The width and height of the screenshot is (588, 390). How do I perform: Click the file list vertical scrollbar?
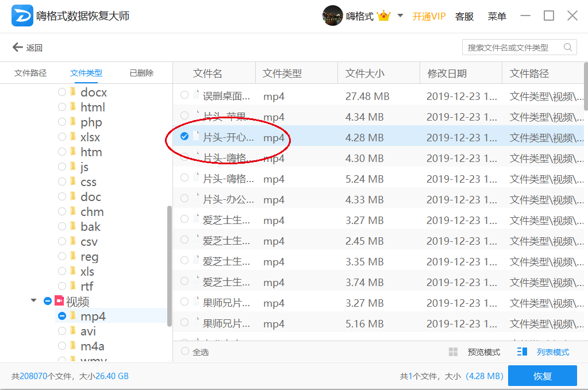[x=586, y=87]
